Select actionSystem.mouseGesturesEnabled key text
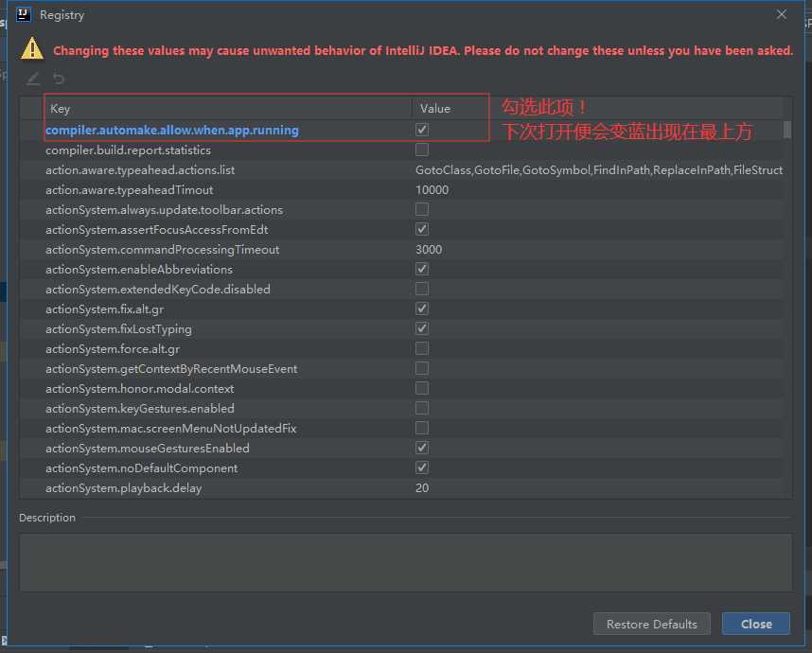The image size is (812, 653). [148, 448]
